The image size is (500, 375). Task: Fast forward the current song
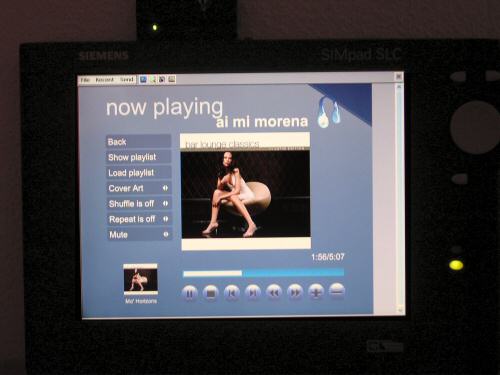pyautogui.click(x=295, y=292)
